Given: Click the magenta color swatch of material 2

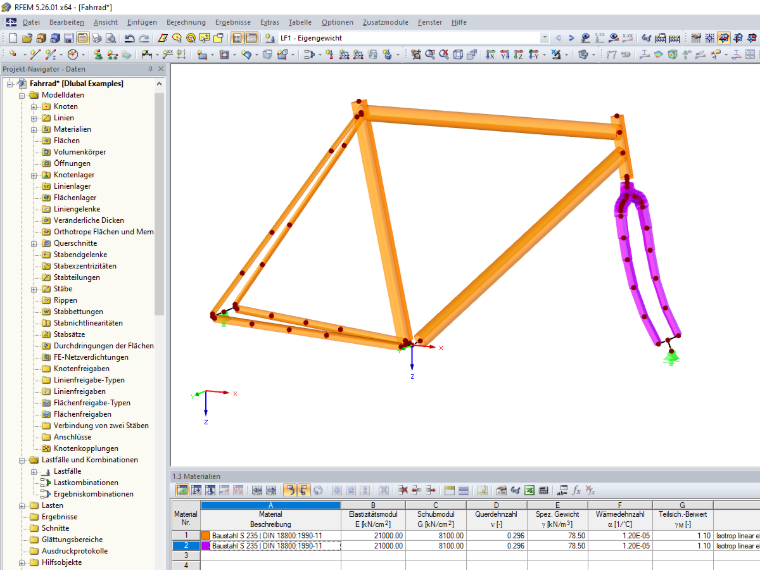Looking at the screenshot, I should pyautogui.click(x=206, y=546).
